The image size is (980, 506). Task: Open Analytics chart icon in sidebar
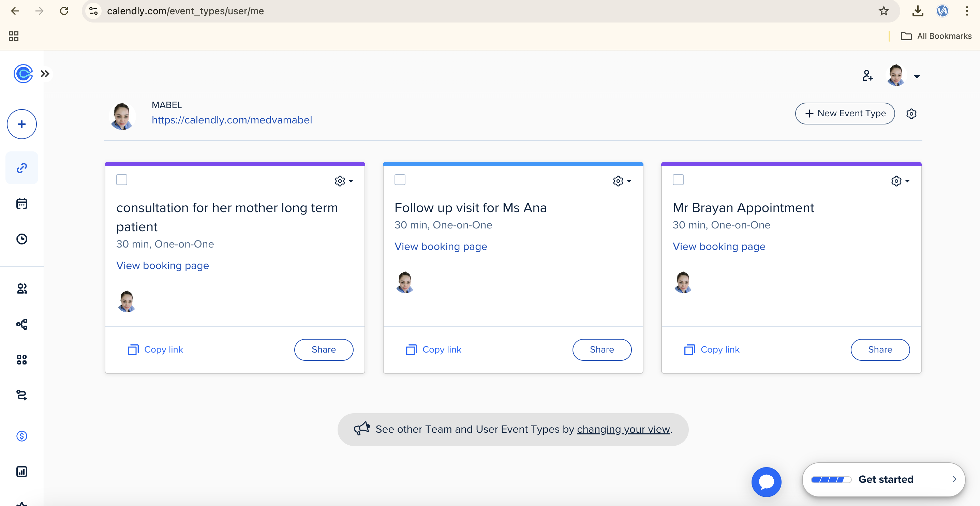pos(22,471)
